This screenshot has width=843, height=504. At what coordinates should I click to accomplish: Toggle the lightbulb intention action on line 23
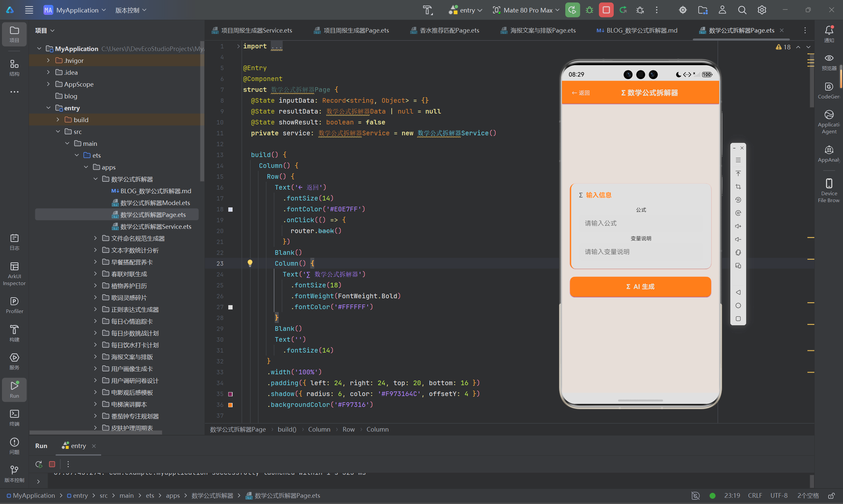[x=250, y=263]
